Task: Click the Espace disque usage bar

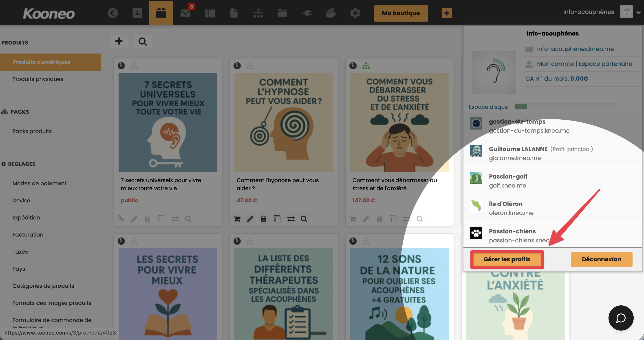Action: (x=565, y=107)
